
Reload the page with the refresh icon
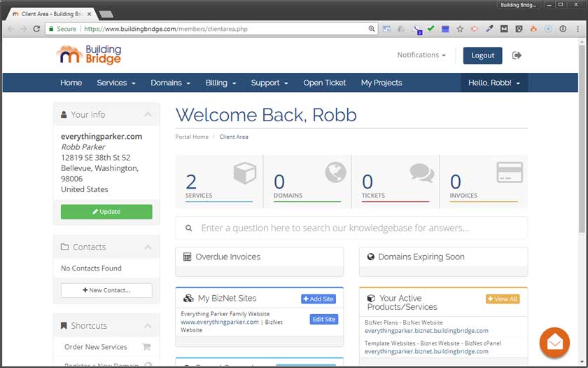36,29
